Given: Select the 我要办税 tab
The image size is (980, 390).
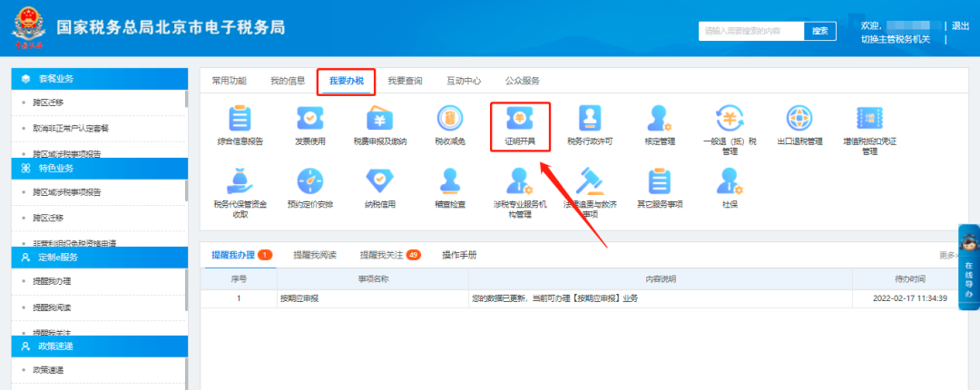Looking at the screenshot, I should click(x=347, y=81).
